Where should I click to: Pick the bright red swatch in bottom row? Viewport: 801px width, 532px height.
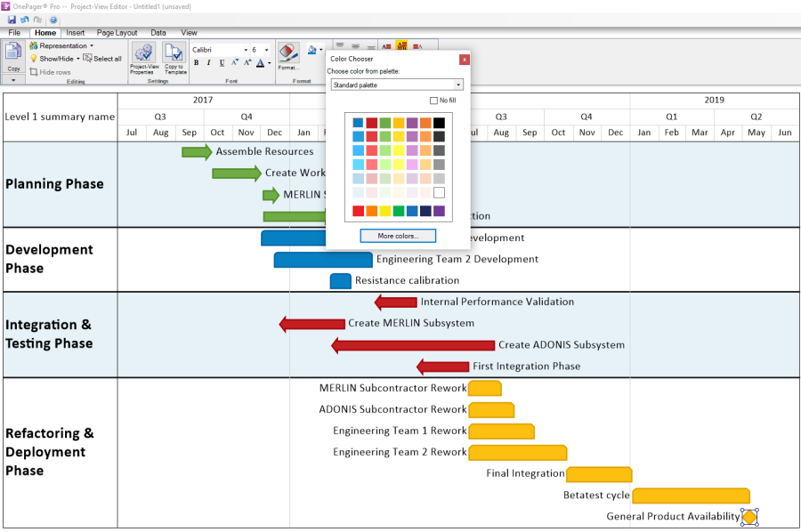pos(358,211)
